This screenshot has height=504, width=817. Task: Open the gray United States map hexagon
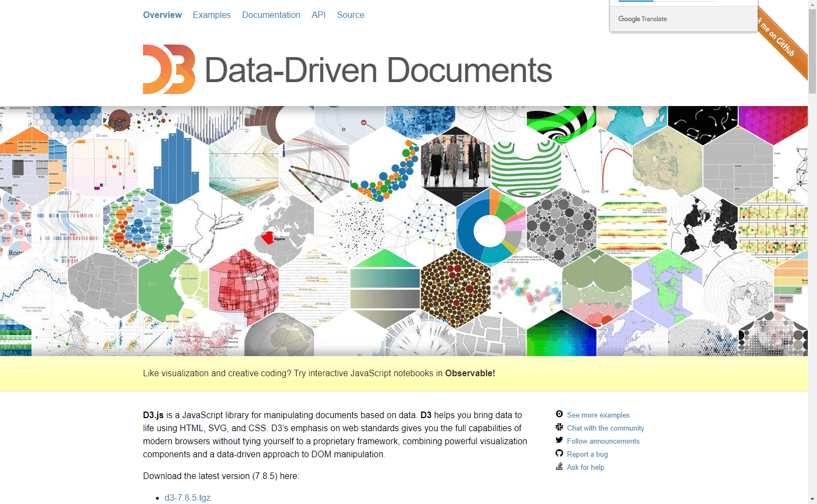pos(103,288)
